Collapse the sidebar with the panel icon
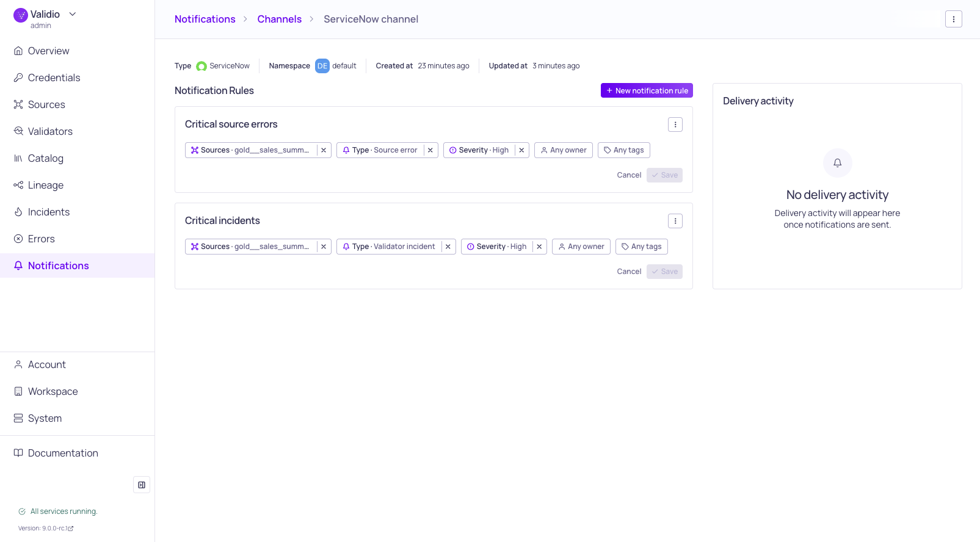Screen dimensions: 980x542 [142, 485]
